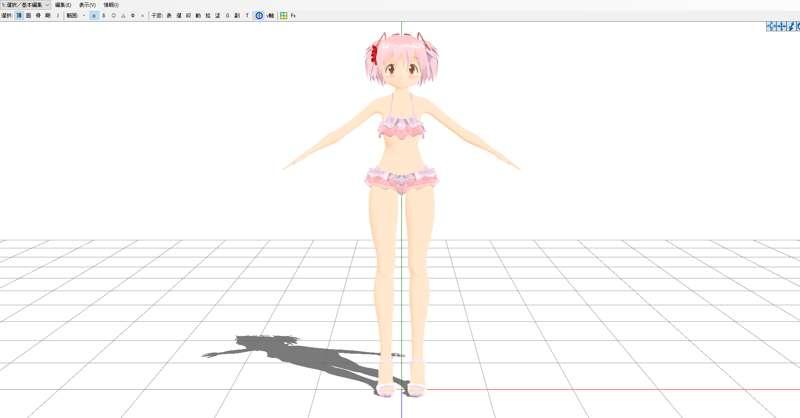The image size is (800, 418).
Task: Open the 選択/基本編集 mode dropdown
Action: [x=25, y=5]
